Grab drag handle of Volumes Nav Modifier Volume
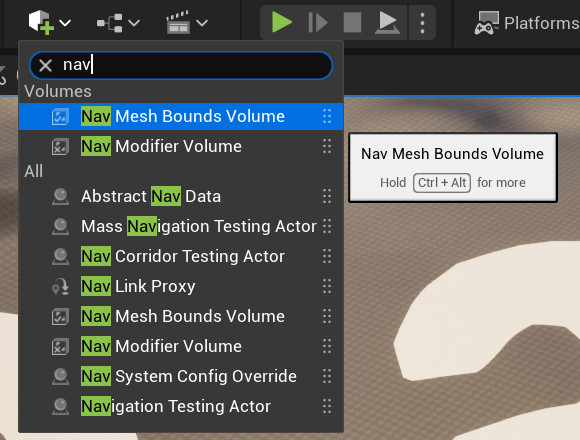This screenshot has height=440, width=580. (x=327, y=146)
